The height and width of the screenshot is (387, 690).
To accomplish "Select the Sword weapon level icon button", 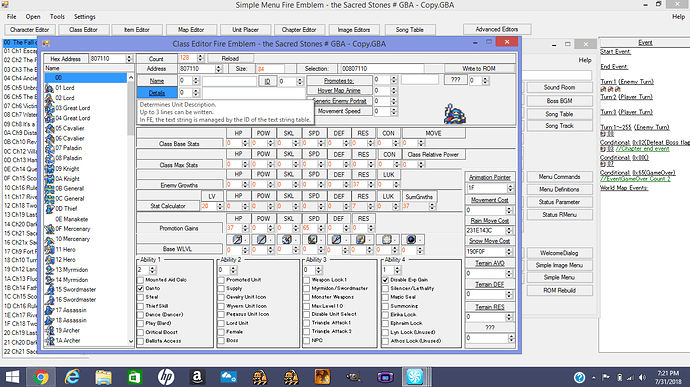I will (x=238, y=240).
